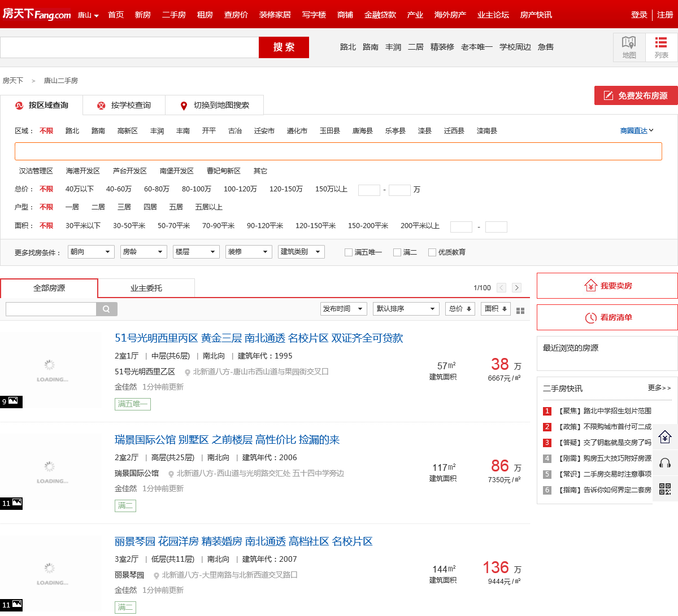Screen dimensions: 678x616
Task: Go to next results page arrow
Action: click(516, 288)
